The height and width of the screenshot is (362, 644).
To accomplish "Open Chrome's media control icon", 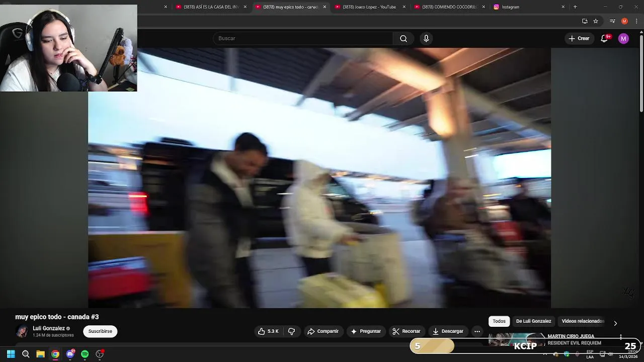I will (x=612, y=21).
